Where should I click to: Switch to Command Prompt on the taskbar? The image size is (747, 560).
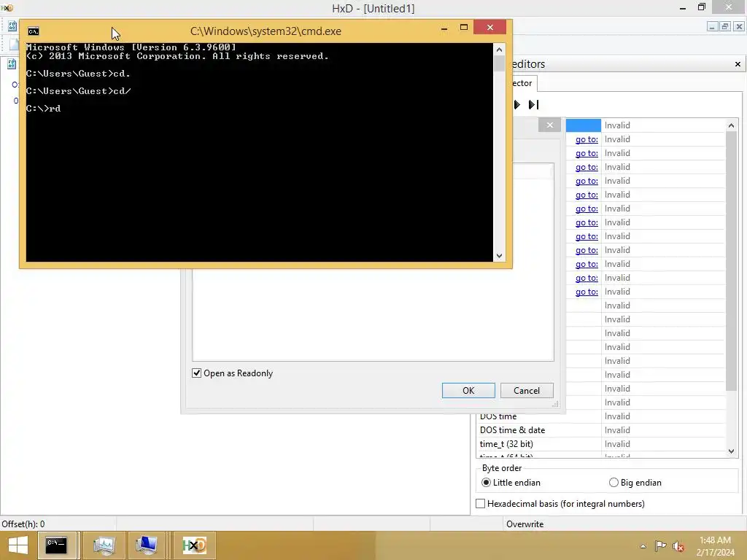[56, 545]
